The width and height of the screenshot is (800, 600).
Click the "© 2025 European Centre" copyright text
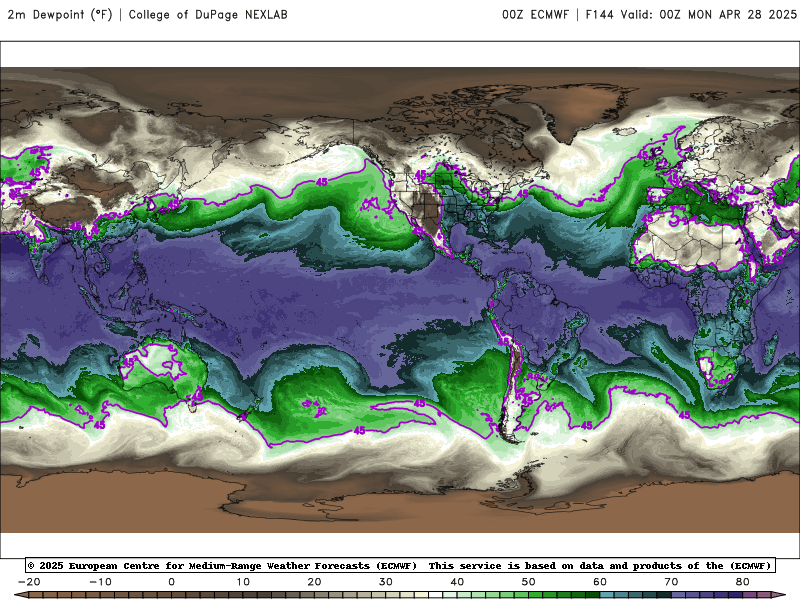[x=95, y=566]
